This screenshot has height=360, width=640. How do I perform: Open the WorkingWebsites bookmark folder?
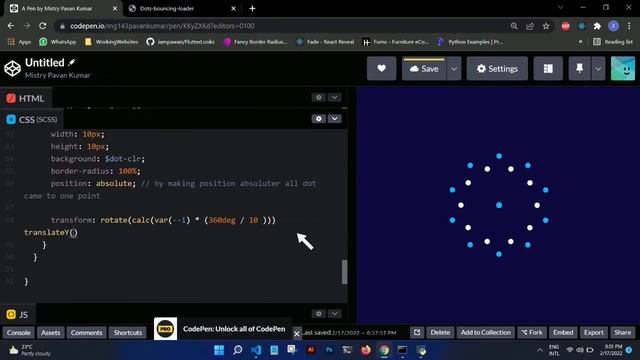coord(111,42)
